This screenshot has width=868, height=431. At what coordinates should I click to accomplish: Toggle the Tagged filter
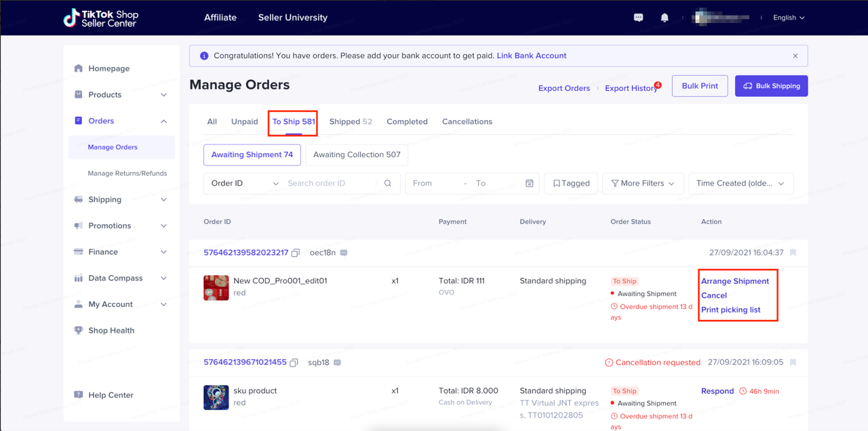[571, 184]
